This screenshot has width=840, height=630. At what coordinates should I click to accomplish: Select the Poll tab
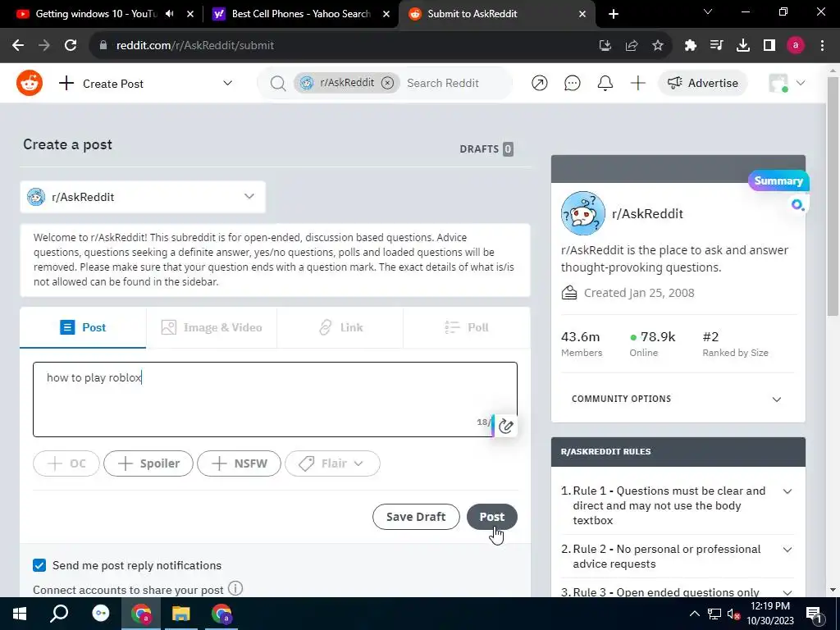pyautogui.click(x=467, y=327)
